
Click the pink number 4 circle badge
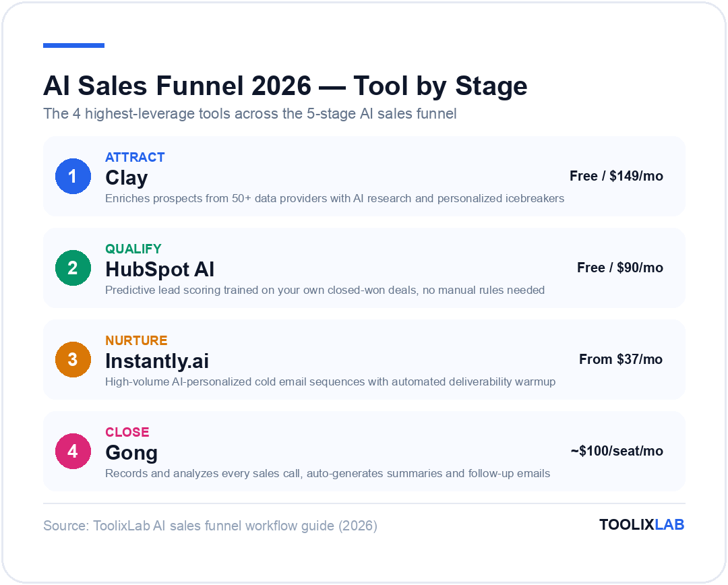(73, 451)
